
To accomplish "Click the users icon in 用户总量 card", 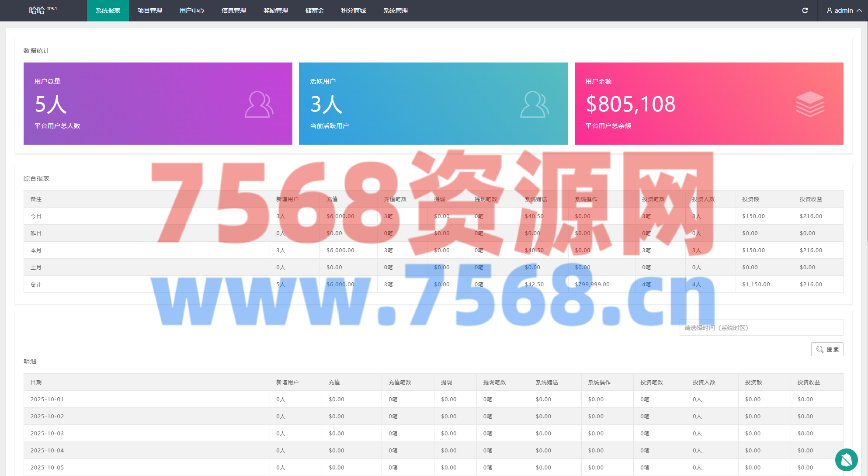I will (259, 104).
